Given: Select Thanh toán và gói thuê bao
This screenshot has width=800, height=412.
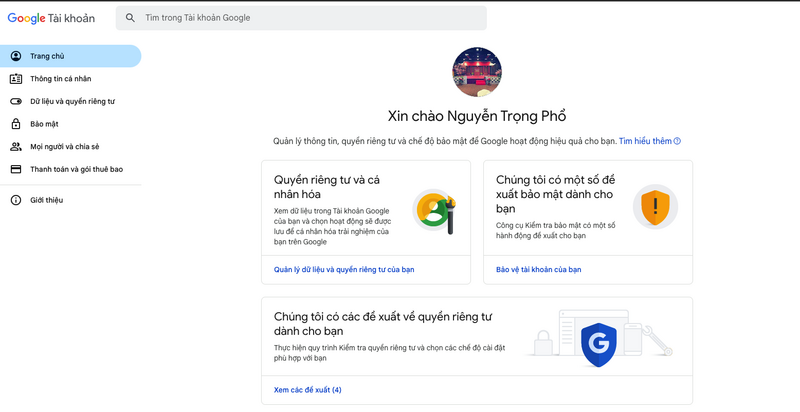Looking at the screenshot, I should (x=76, y=169).
